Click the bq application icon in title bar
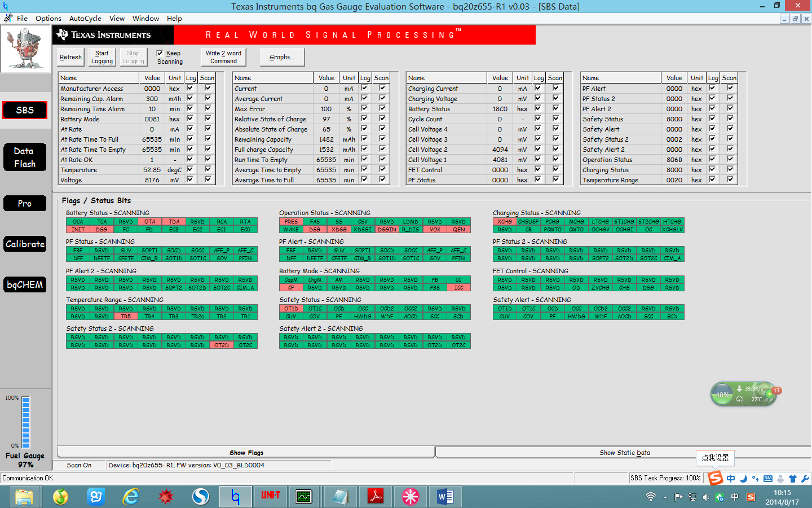Viewport: 812px width, 508px height. (5, 6)
